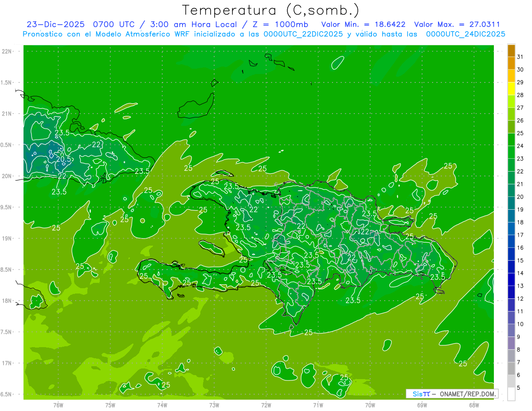This screenshot has height=411, width=532.
Task: Click the color scale value 28
Action: (520, 95)
